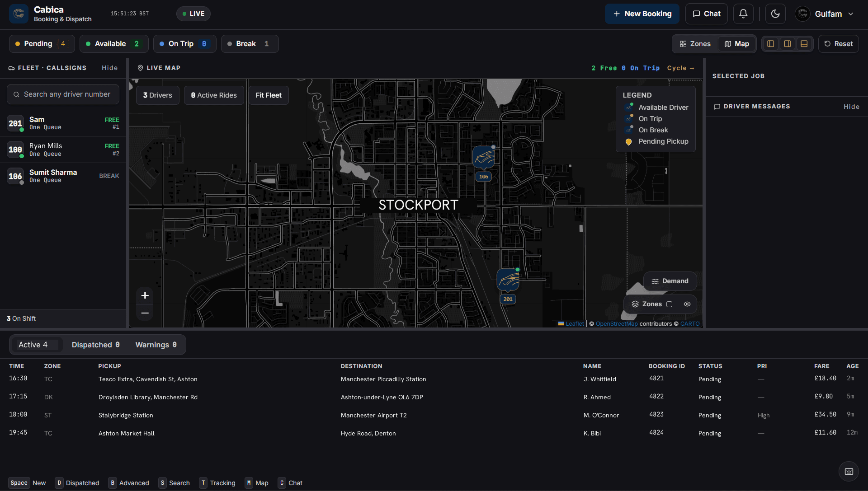Click High priority for booking 4823
Viewport: 868px width, 491px height.
click(764, 415)
